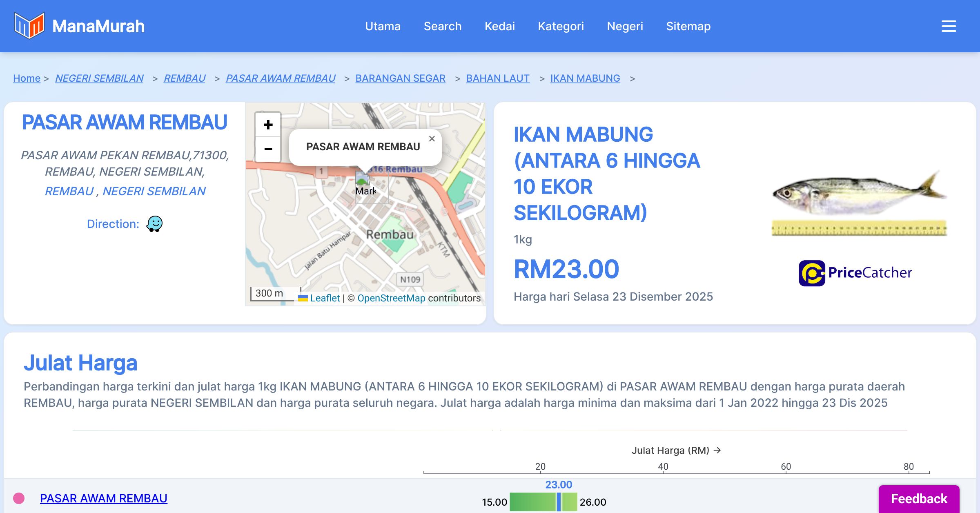Open Waze direction icon
This screenshot has height=513, width=980.
point(154,224)
